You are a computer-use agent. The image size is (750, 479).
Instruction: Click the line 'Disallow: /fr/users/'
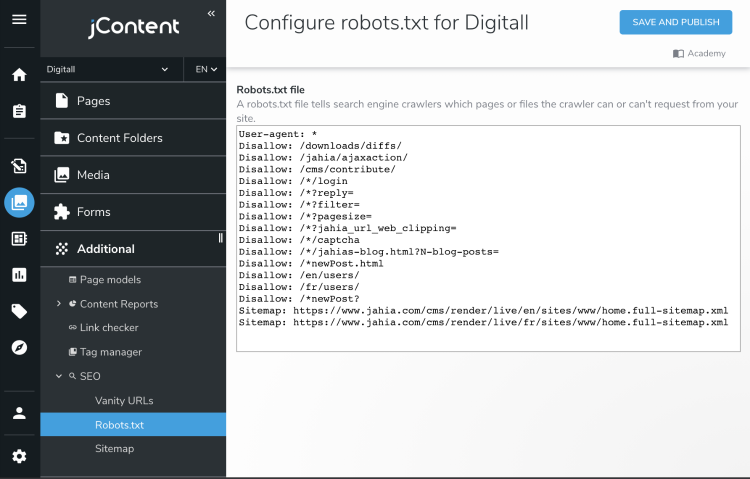click(299, 287)
